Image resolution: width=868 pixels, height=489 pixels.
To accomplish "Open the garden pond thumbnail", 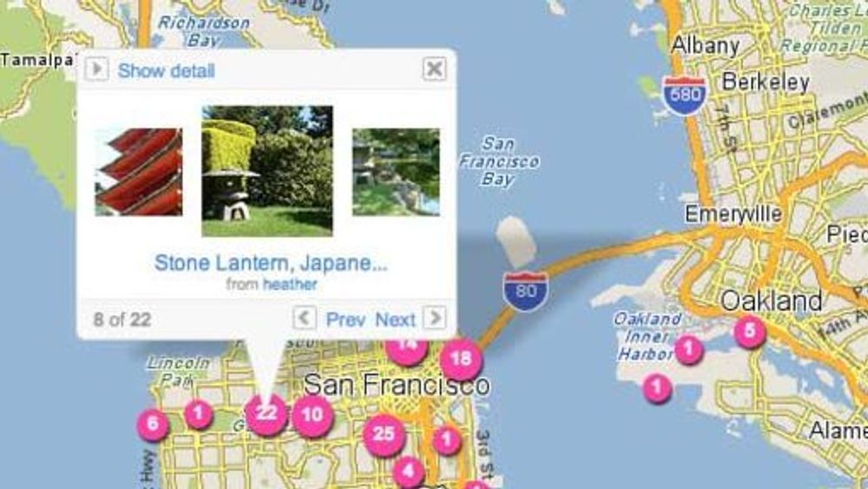I will pos(397,172).
